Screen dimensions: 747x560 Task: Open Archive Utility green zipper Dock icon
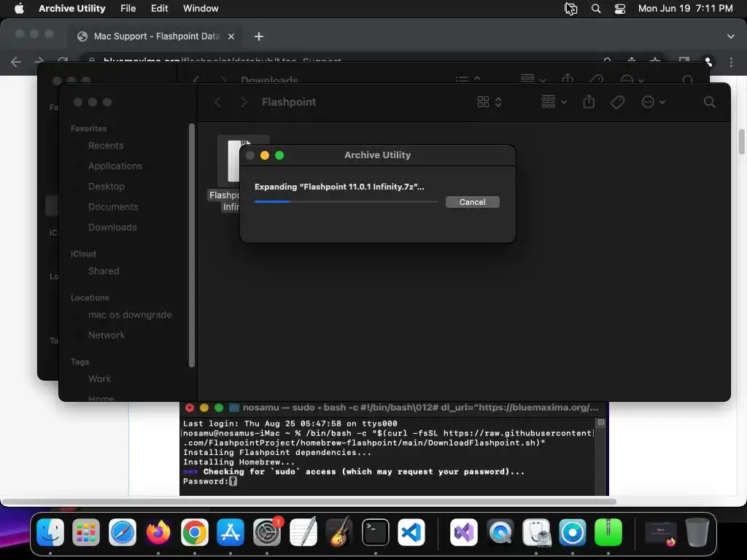[x=608, y=532]
